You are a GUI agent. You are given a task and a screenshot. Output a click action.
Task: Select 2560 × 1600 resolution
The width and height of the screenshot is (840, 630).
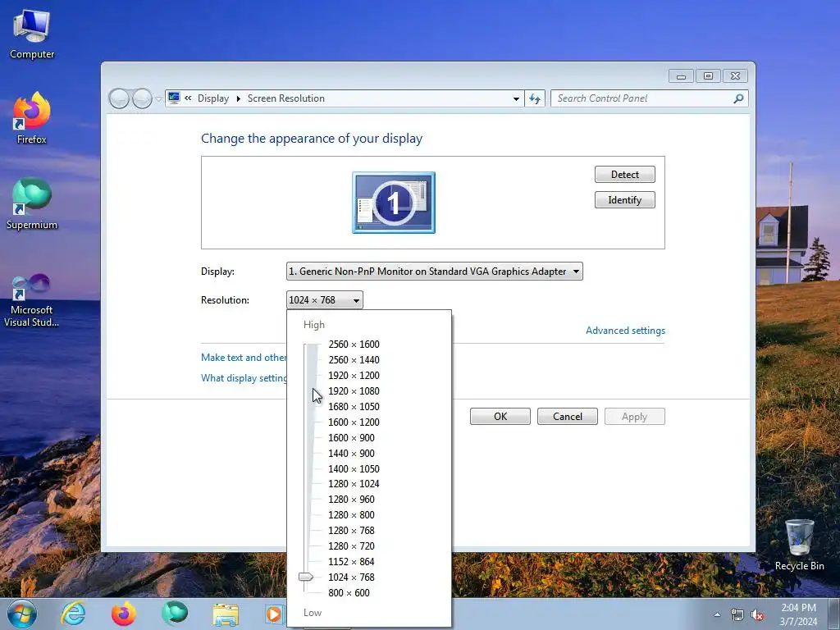pos(354,345)
